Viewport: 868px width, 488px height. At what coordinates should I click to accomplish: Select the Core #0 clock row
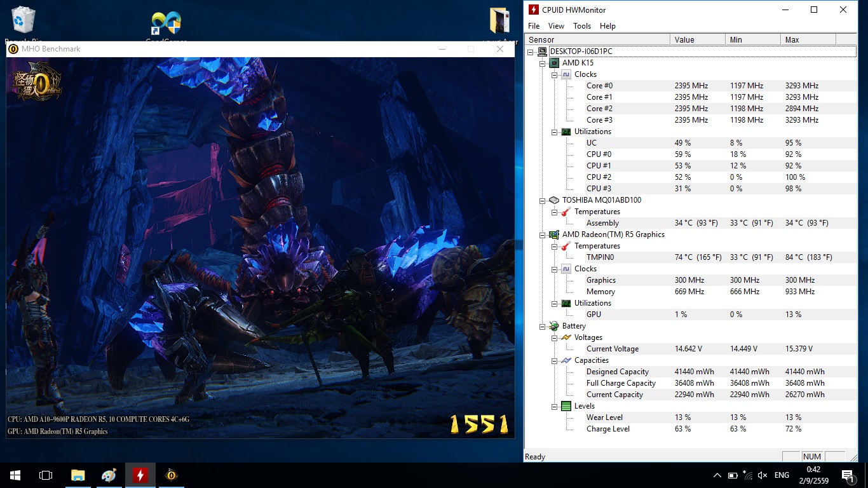599,86
